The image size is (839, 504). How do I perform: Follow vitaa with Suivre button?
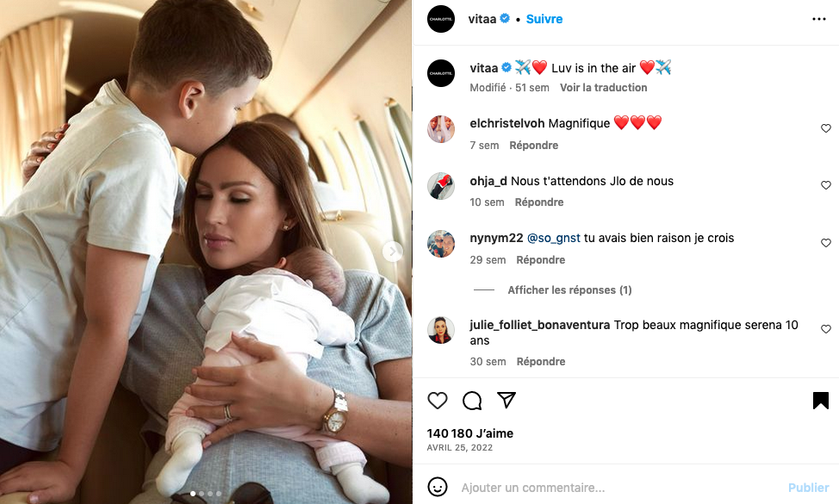pos(544,19)
